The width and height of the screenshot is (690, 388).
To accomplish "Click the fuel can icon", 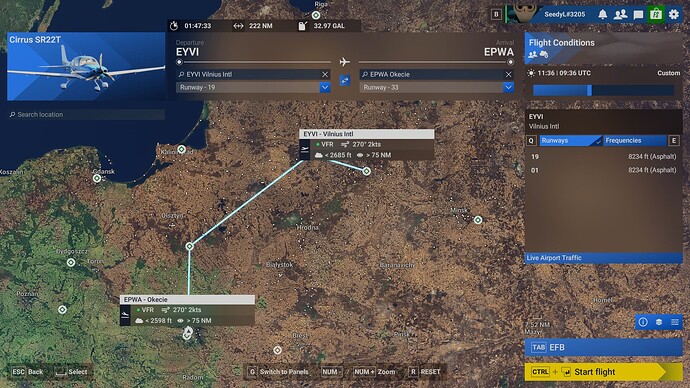I will [x=302, y=26].
